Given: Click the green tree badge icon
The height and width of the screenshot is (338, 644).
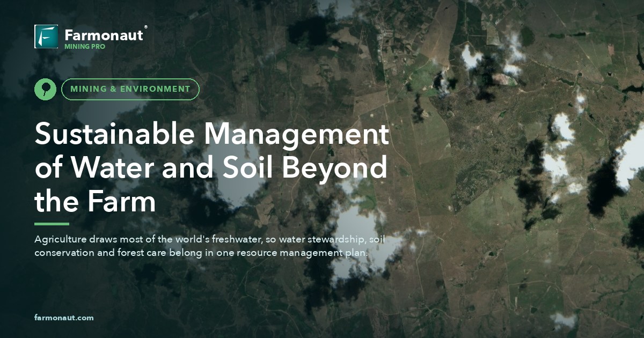Looking at the screenshot, I should (46, 89).
